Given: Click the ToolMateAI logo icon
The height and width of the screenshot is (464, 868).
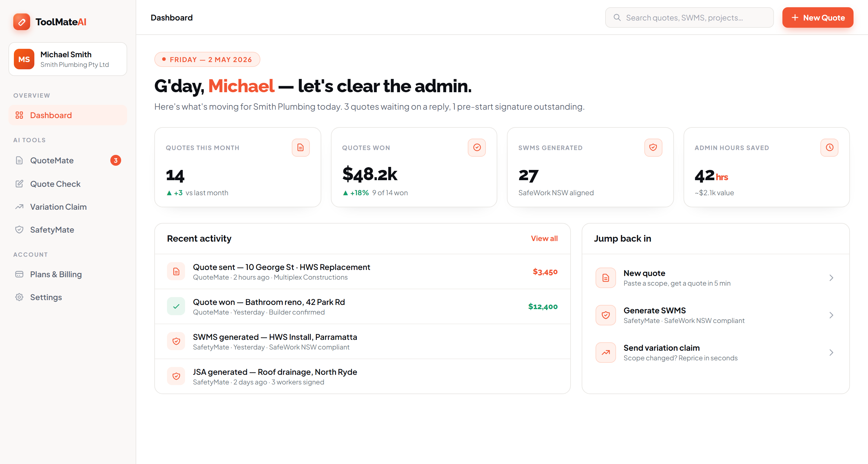Looking at the screenshot, I should tap(22, 22).
